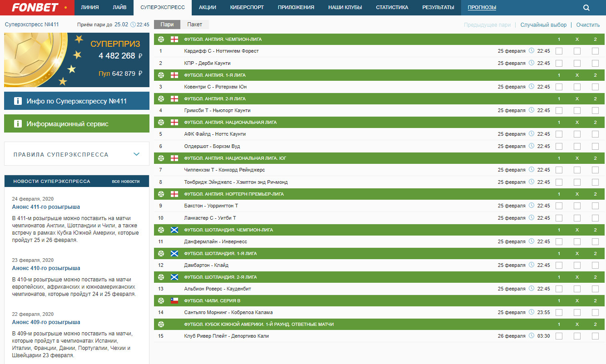Check outcome 2 for Ковентри С - Ротерхем Юн

[x=595, y=87]
